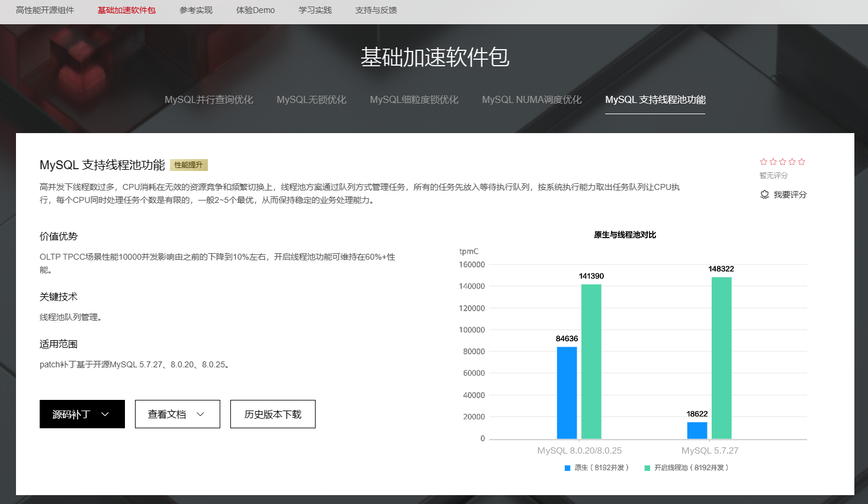868x504 pixels.
Task: Click the 适用范围 heading
Action: point(59,344)
